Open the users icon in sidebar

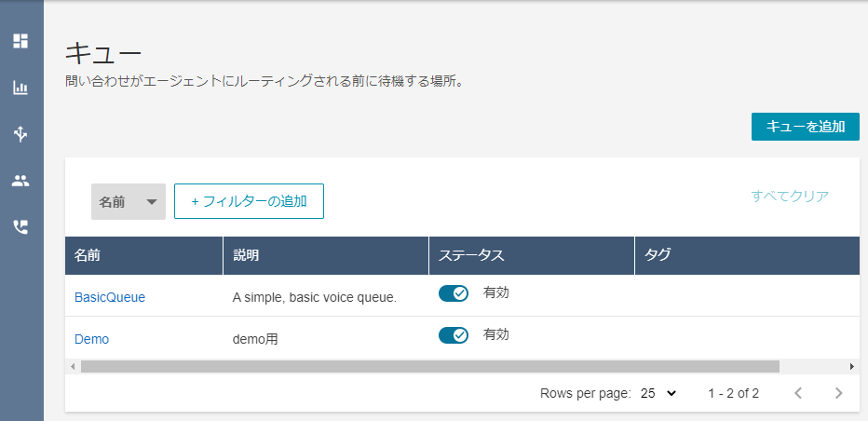click(x=20, y=181)
